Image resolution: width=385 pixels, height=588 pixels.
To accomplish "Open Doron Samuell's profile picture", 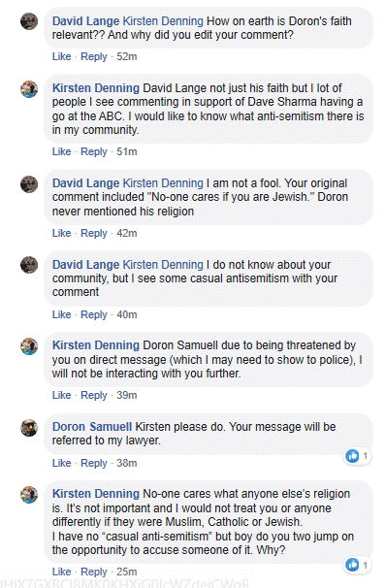I will coord(29,428).
